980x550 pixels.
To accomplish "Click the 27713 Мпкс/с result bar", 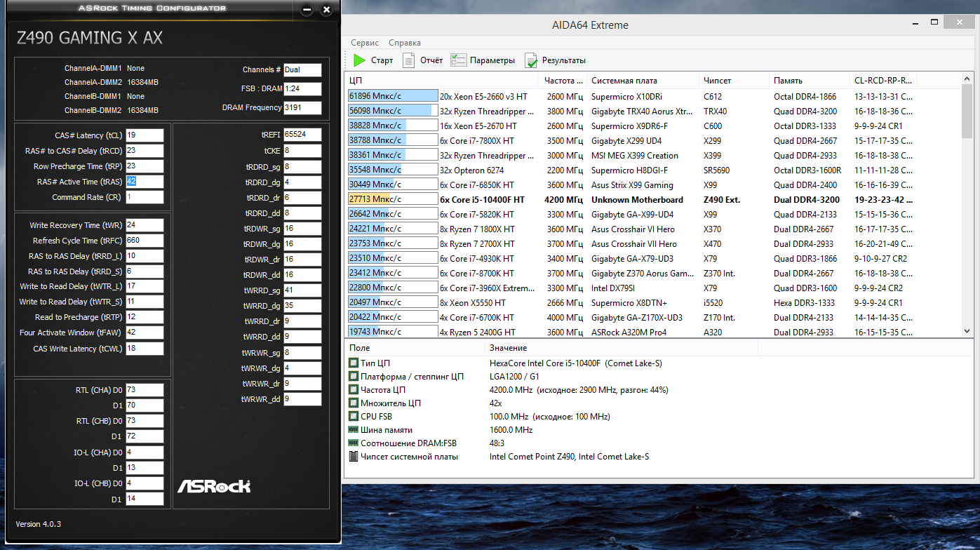I will click(393, 199).
